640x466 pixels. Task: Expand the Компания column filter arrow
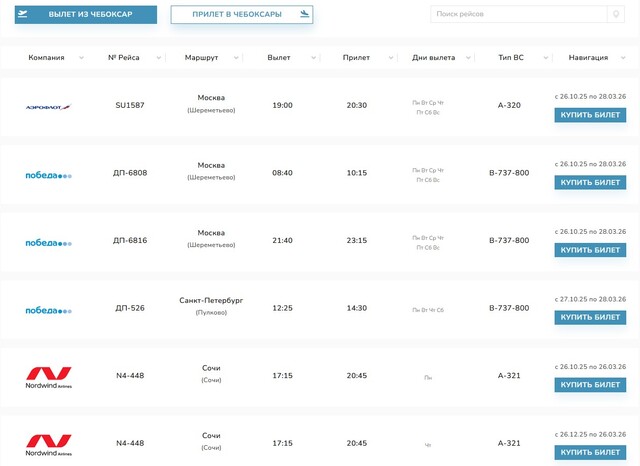(82, 58)
